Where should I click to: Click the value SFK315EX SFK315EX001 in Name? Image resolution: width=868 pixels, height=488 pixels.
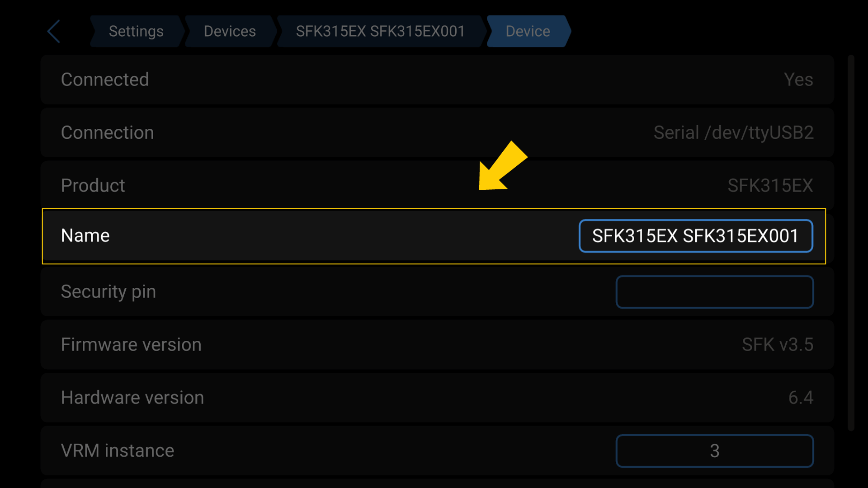(x=695, y=235)
